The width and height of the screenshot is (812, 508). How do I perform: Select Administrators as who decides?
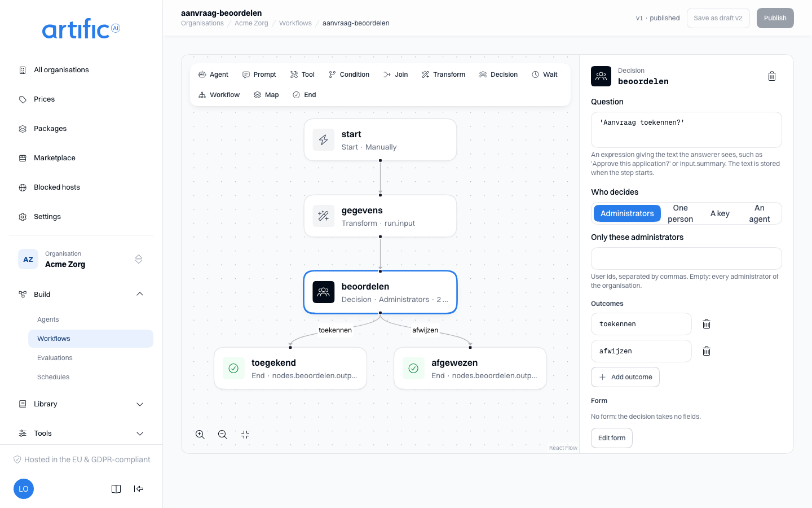(627, 213)
